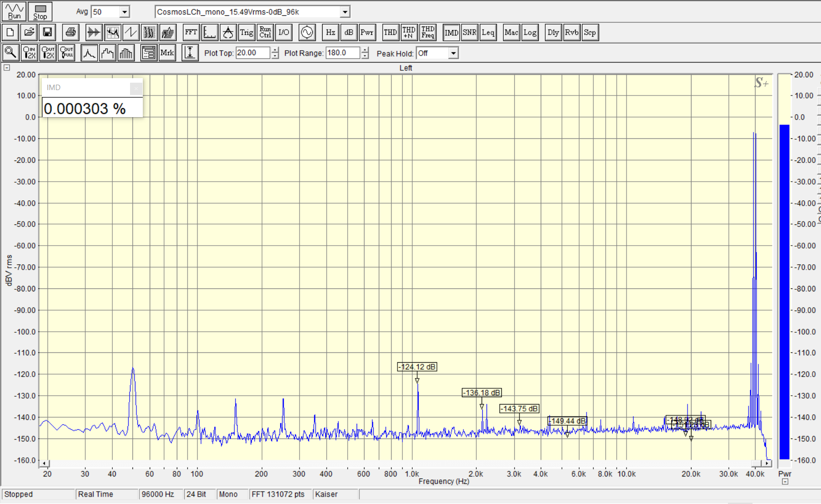Viewport: 821px width, 504px height.
Task: Toggle the THD+N utility
Action: point(409,32)
